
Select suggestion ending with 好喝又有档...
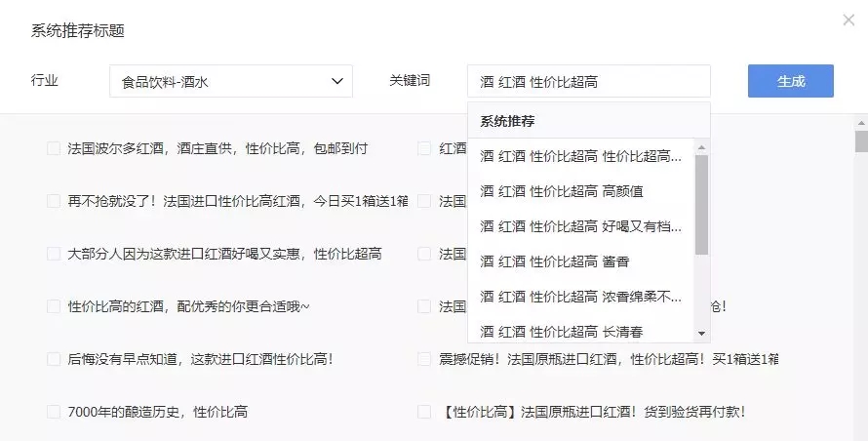[x=580, y=226]
